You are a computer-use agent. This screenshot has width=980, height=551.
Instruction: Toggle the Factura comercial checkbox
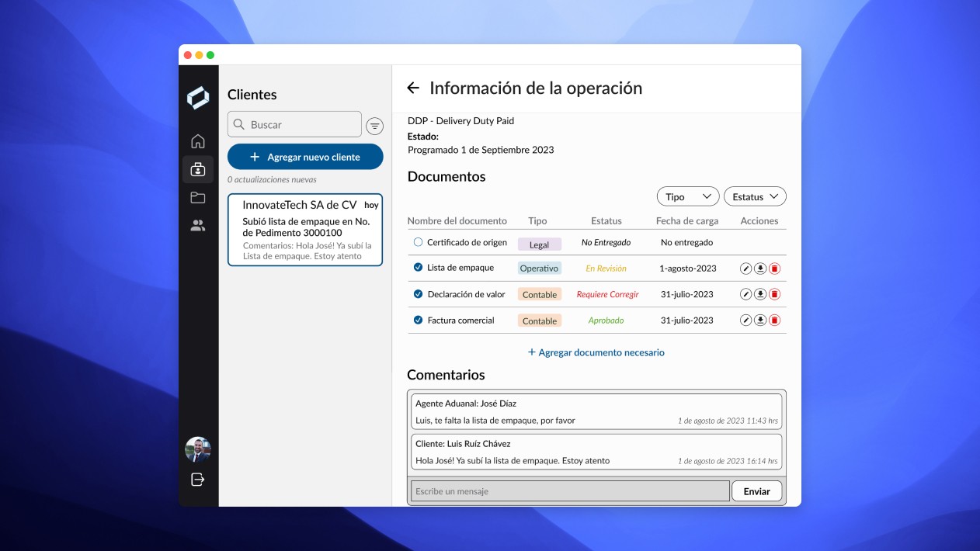tap(418, 320)
